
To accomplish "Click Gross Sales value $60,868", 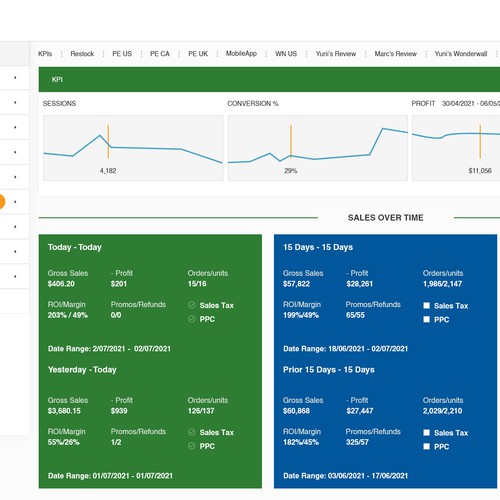I will click(x=296, y=411).
